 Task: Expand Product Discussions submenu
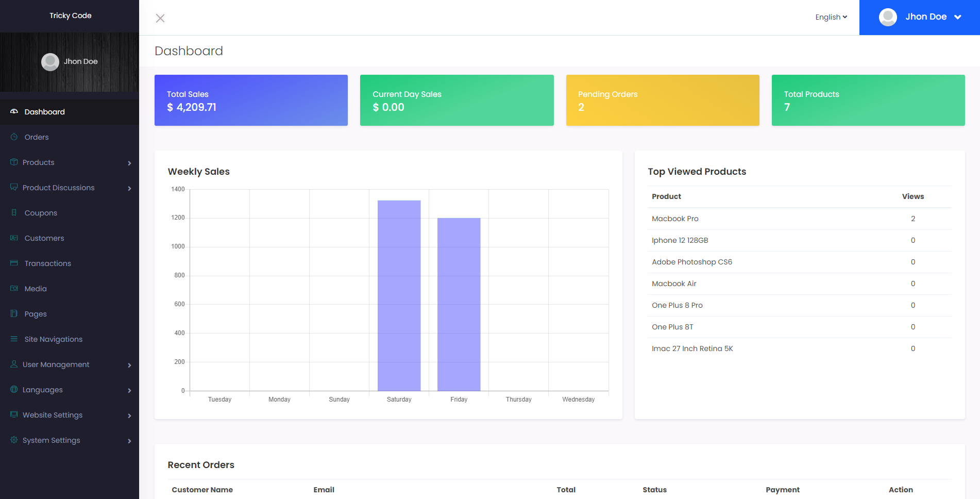point(129,188)
